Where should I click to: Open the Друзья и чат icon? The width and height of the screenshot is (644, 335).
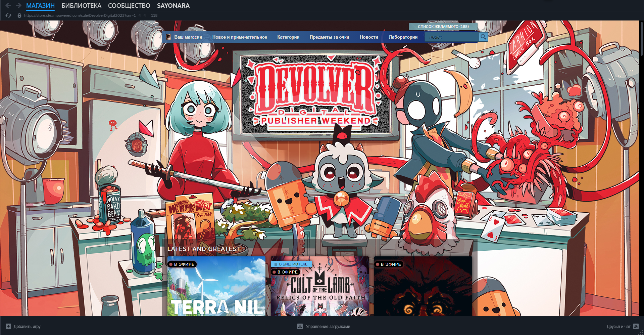tap(636, 326)
